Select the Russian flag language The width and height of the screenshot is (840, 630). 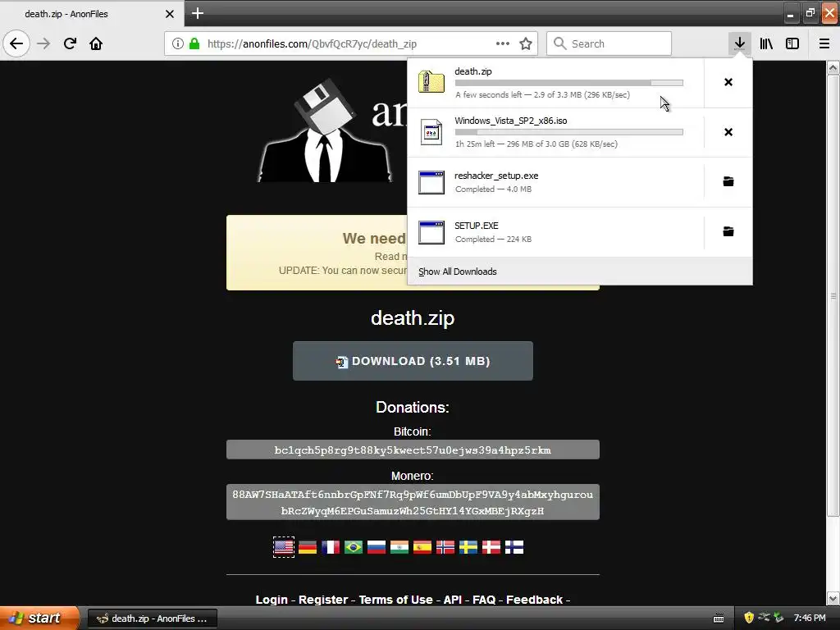coord(377,547)
